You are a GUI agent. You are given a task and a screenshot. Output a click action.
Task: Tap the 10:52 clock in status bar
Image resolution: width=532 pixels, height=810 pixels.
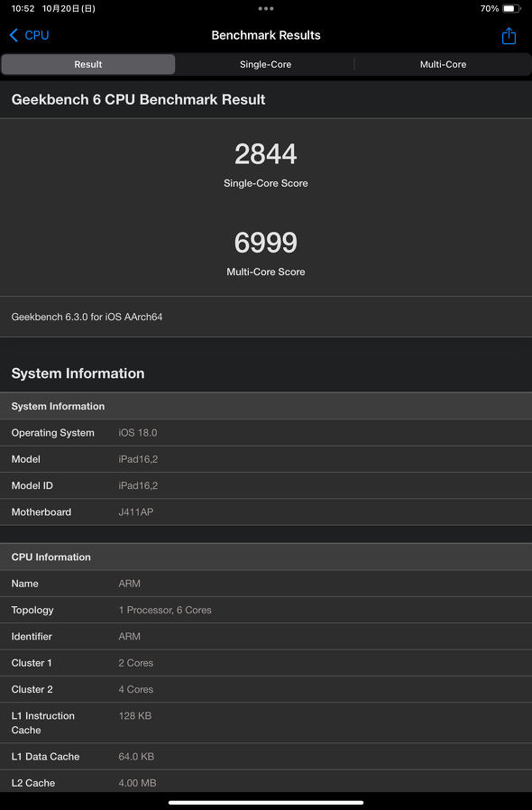23,9
